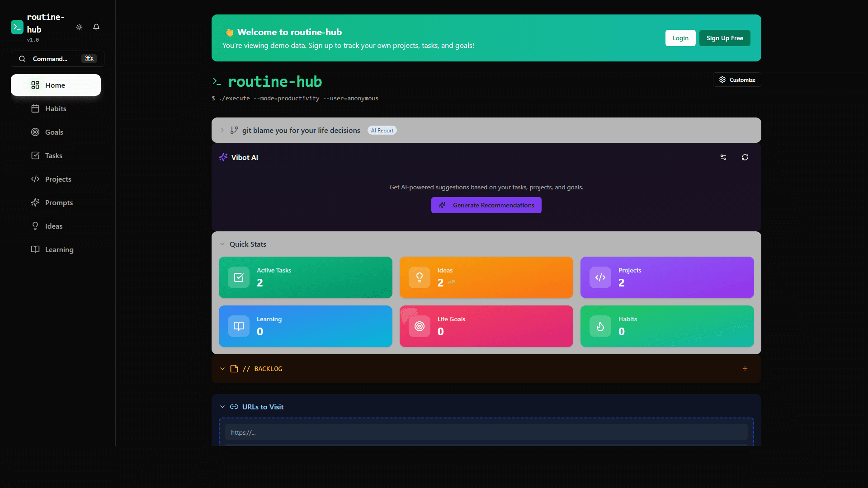Collapse the BACKLOG section

click(222, 369)
